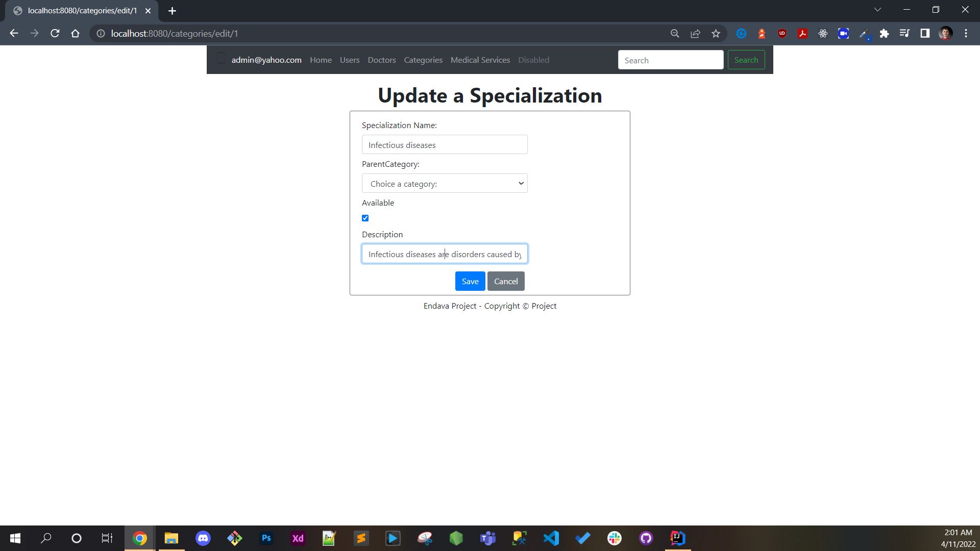Open Photoshop from the taskbar
This screenshot has height=551, width=980.
click(266, 538)
